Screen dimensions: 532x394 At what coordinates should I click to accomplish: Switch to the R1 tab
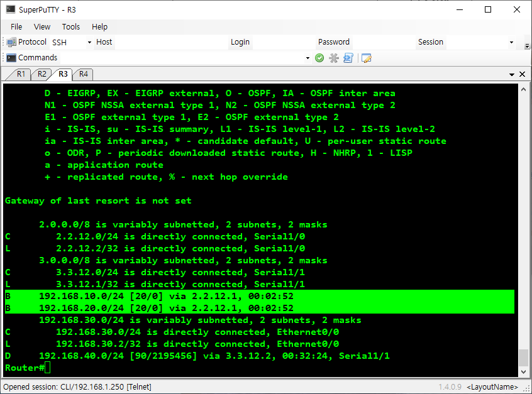[21, 74]
